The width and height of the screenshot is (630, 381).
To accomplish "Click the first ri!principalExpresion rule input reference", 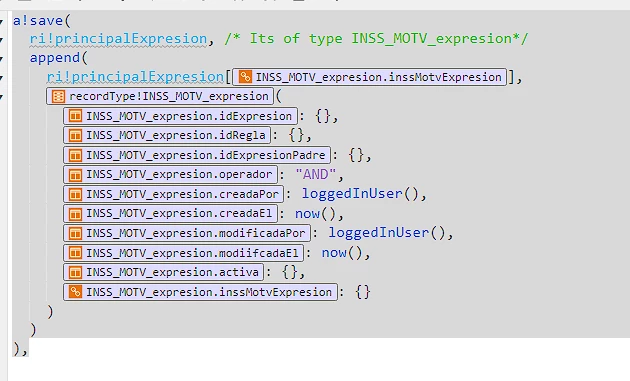I will click(119, 39).
